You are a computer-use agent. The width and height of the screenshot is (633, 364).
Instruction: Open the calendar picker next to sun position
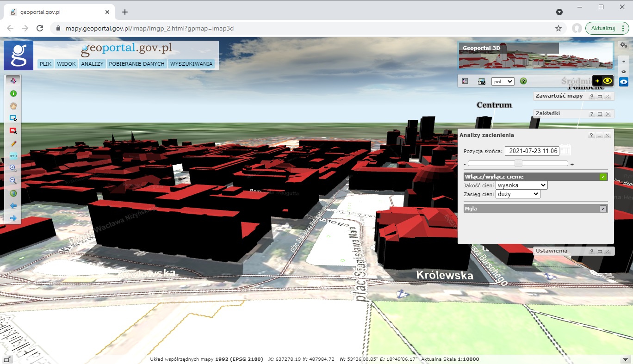pyautogui.click(x=565, y=150)
